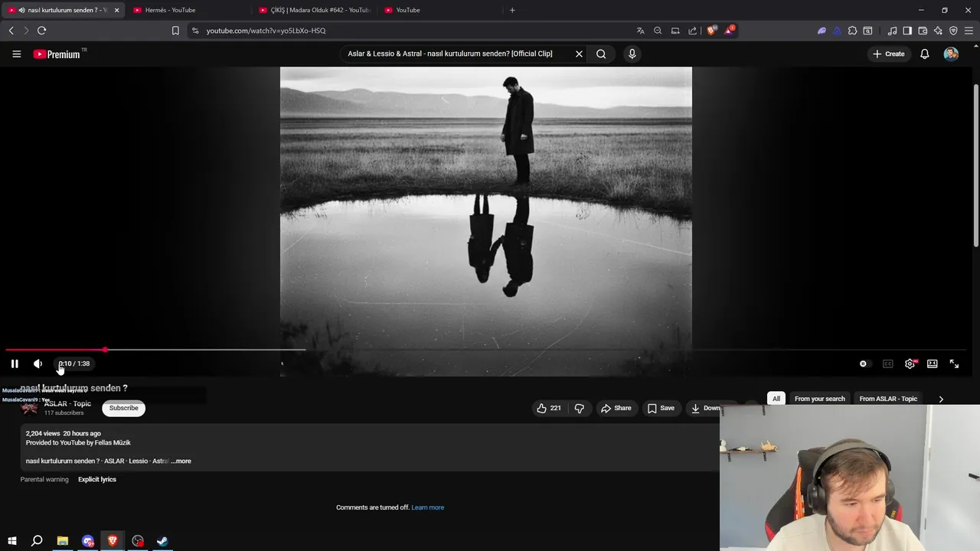This screenshot has height=551, width=980.
Task: Open Steam from the taskbar
Action: (162, 541)
